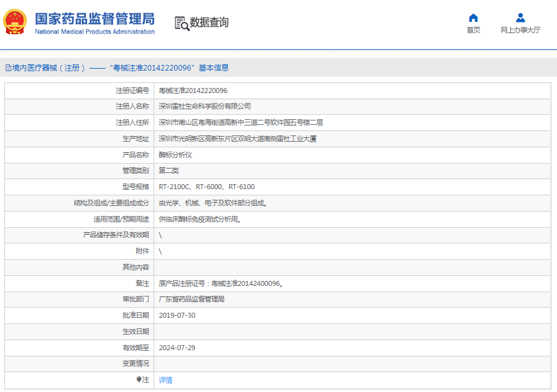Screen dimensions: 557x392
Task: Select the production address starting 深圳市光明新区
Action: pyautogui.click(x=237, y=139)
